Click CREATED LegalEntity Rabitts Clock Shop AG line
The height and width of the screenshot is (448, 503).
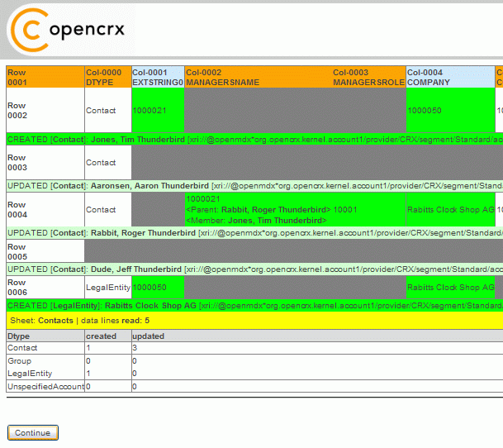254,305
